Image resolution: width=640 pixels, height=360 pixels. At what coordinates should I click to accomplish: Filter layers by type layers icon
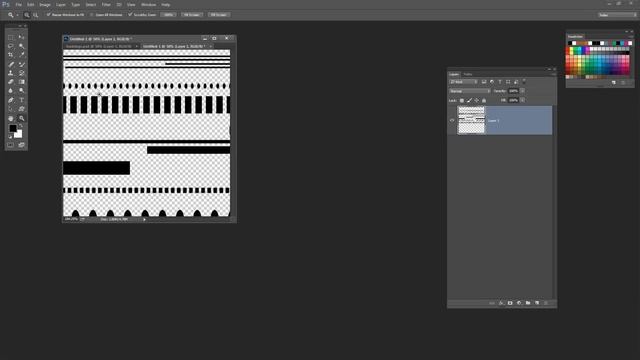pos(500,82)
